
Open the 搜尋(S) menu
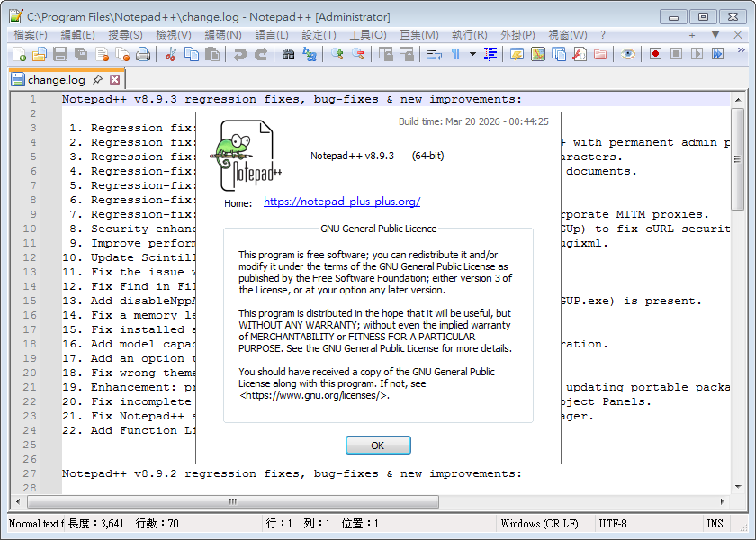point(125,35)
